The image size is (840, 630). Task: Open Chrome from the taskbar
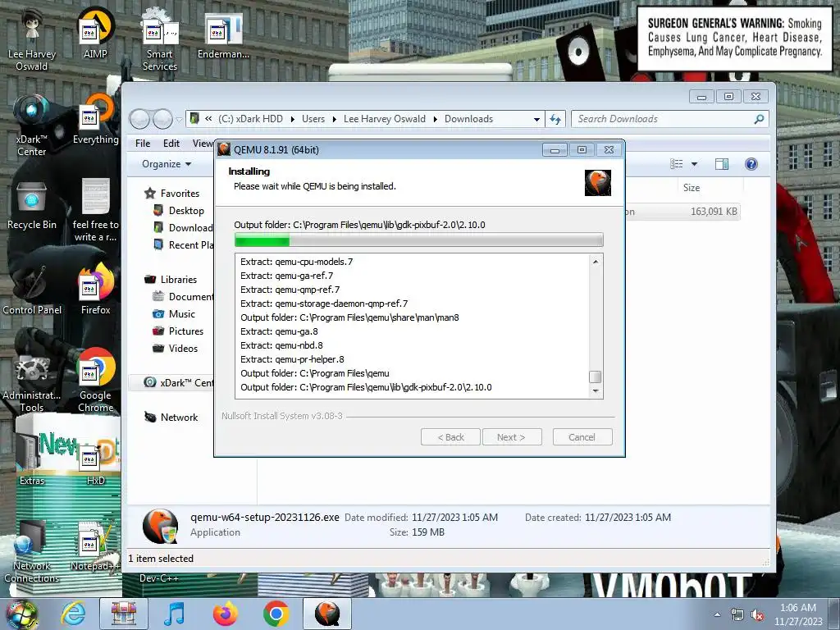tap(276, 614)
